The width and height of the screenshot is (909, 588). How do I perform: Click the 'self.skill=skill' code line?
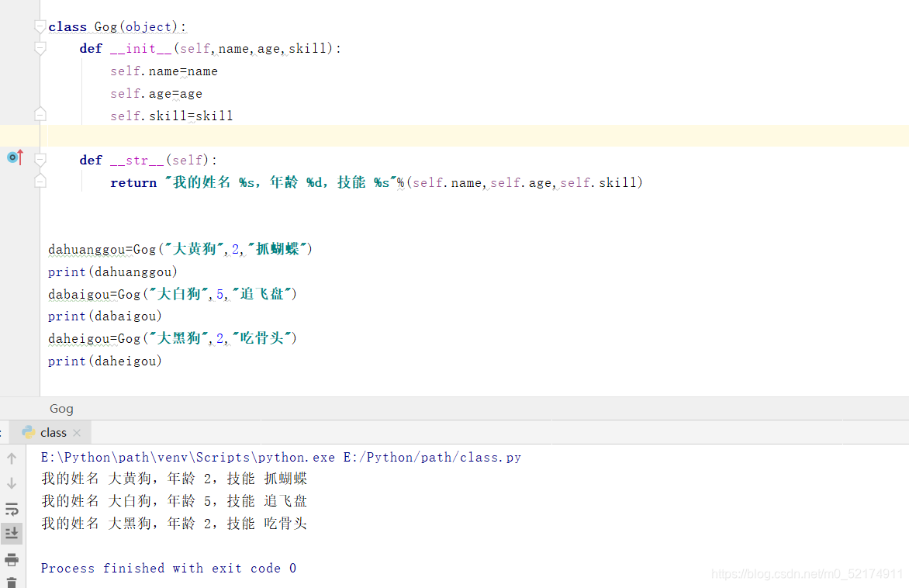coord(171,116)
